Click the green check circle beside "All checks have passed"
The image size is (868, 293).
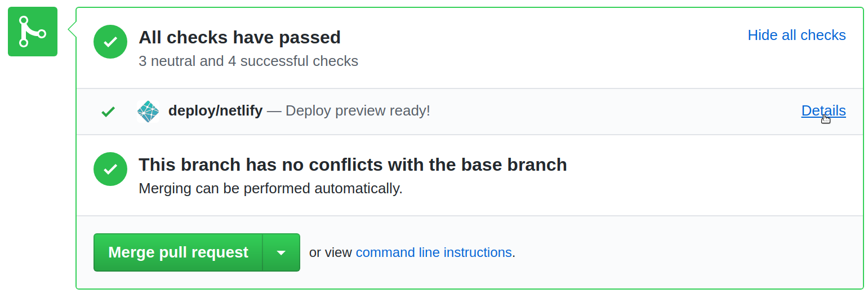click(x=110, y=42)
